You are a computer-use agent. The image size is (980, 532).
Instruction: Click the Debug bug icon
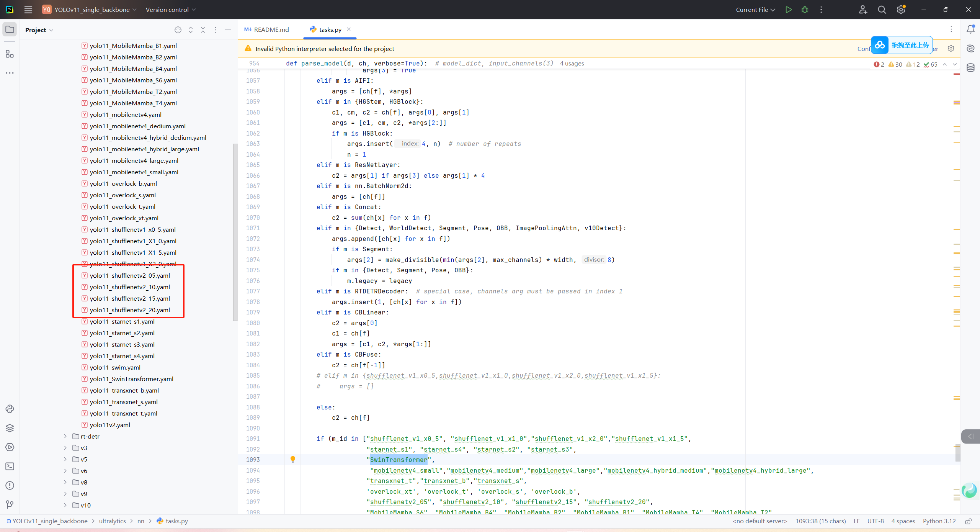coord(805,10)
